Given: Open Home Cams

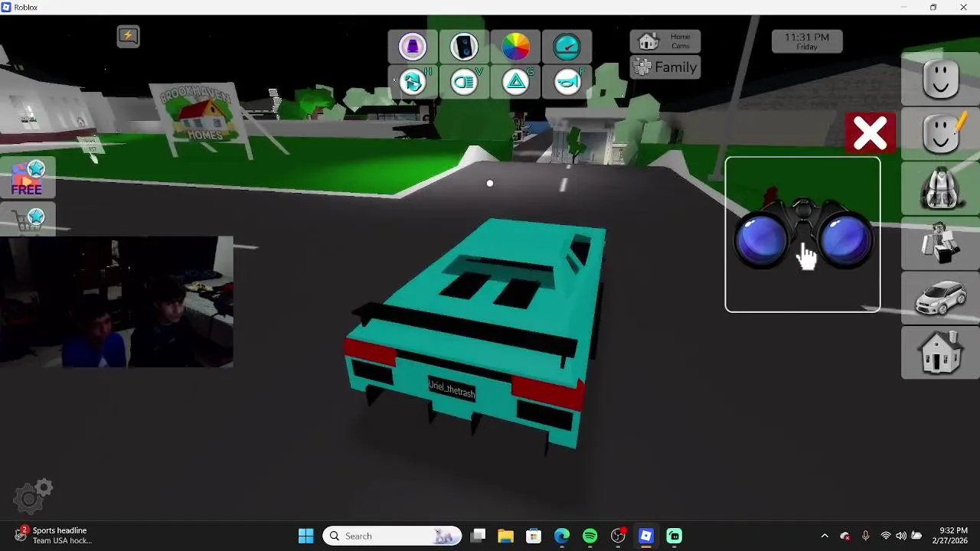Looking at the screenshot, I should pyautogui.click(x=665, y=41).
